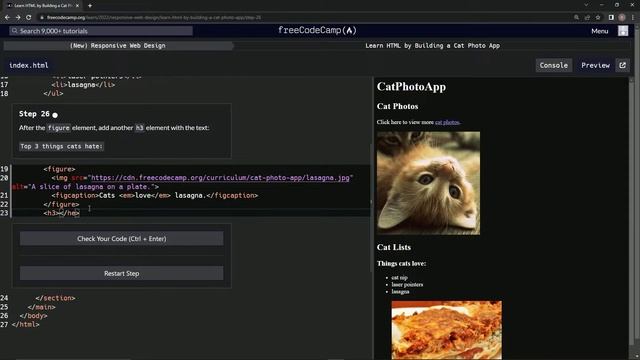Click the </html> tag on line 27
640x360 pixels.
[x=26, y=325]
